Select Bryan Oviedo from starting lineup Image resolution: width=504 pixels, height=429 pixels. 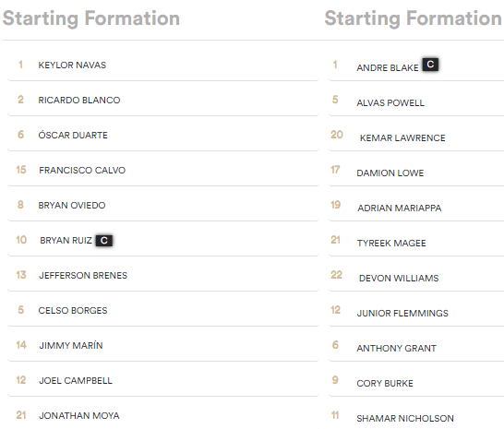[163, 206]
